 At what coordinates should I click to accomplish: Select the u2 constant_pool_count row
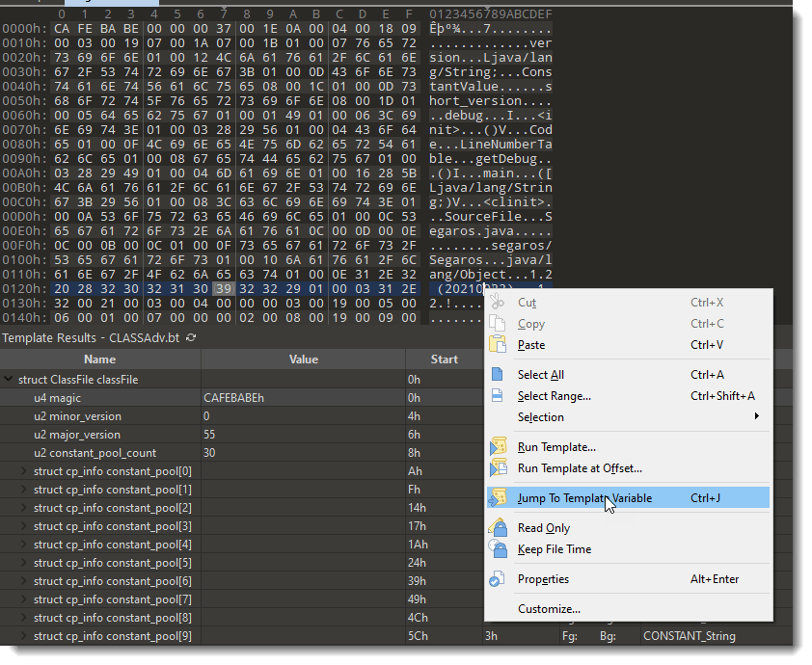241,453
